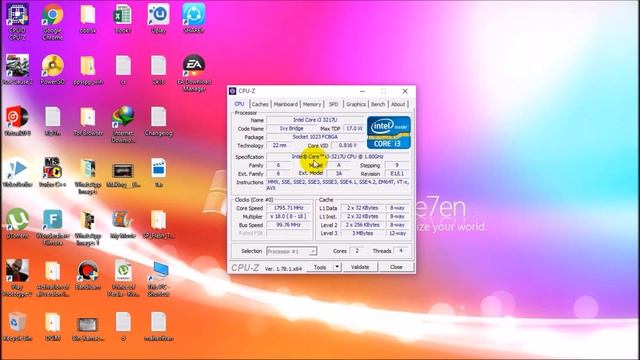Click the Instructions list text
The image size is (640, 360).
tap(338, 185)
